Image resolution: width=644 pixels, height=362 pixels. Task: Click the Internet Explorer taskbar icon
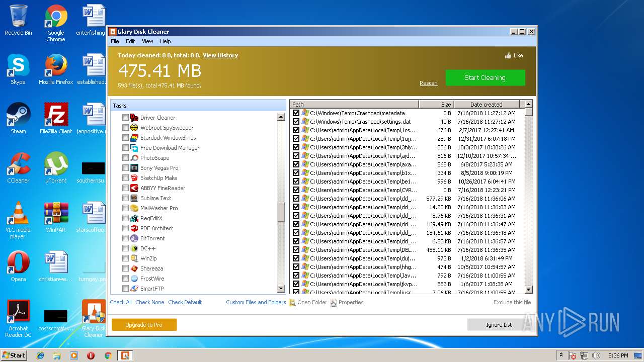point(40,355)
